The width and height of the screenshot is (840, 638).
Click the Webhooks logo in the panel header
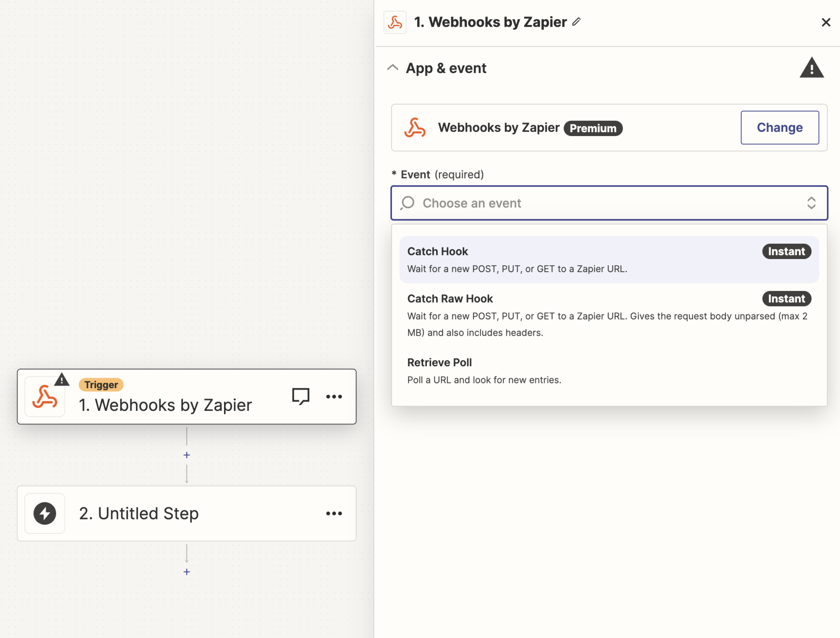(x=395, y=22)
